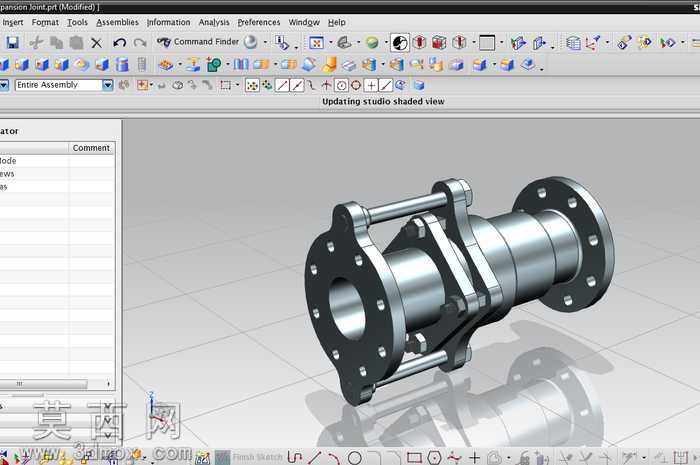Click the rectangular selection marquee icon
The width and height of the screenshot is (700, 465).
click(226, 85)
